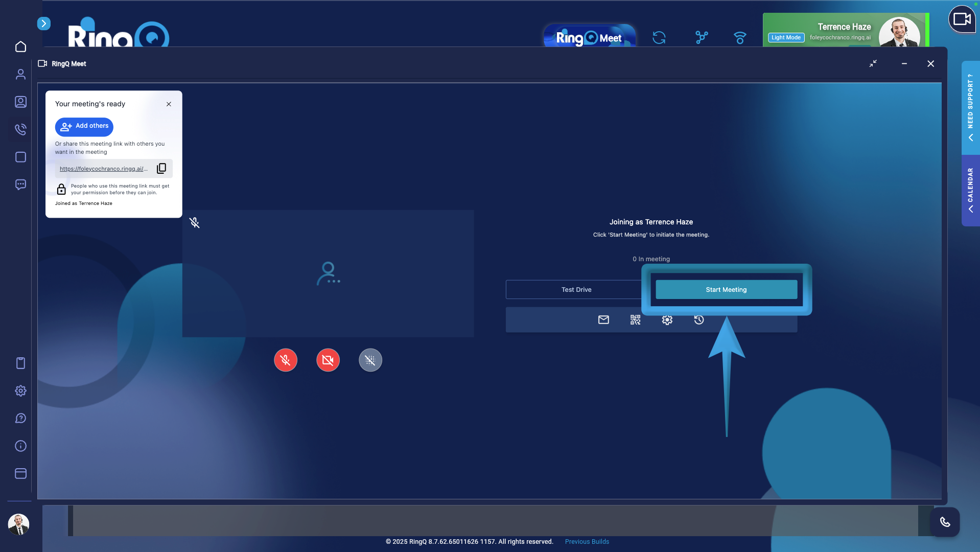Unmute the microphone
980x552 pixels.
[x=286, y=360]
